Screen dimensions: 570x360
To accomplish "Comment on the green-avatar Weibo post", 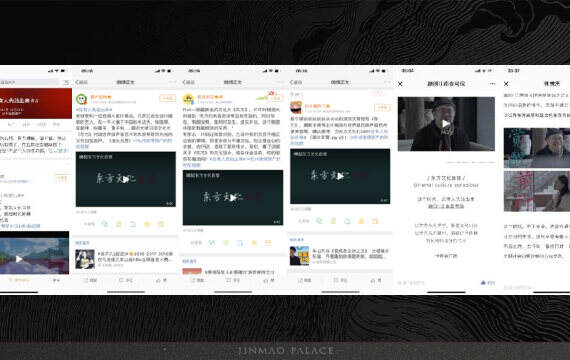I will pyautogui.click(x=126, y=280).
